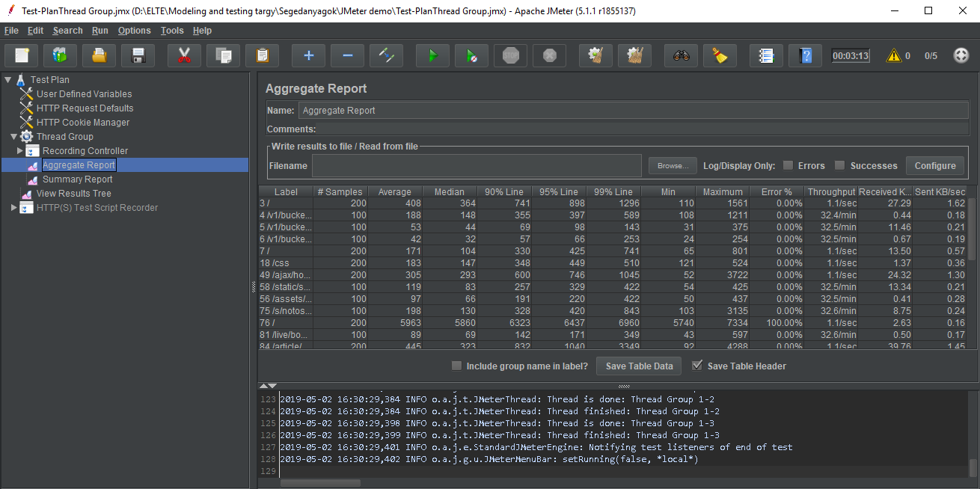Click the Clear All broom icon
The image size is (980, 489).
click(x=634, y=55)
